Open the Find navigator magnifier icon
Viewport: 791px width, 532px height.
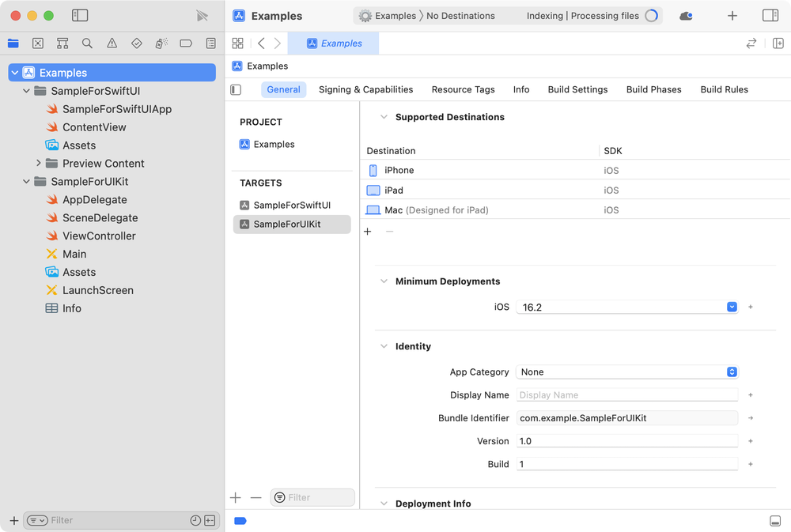87,43
